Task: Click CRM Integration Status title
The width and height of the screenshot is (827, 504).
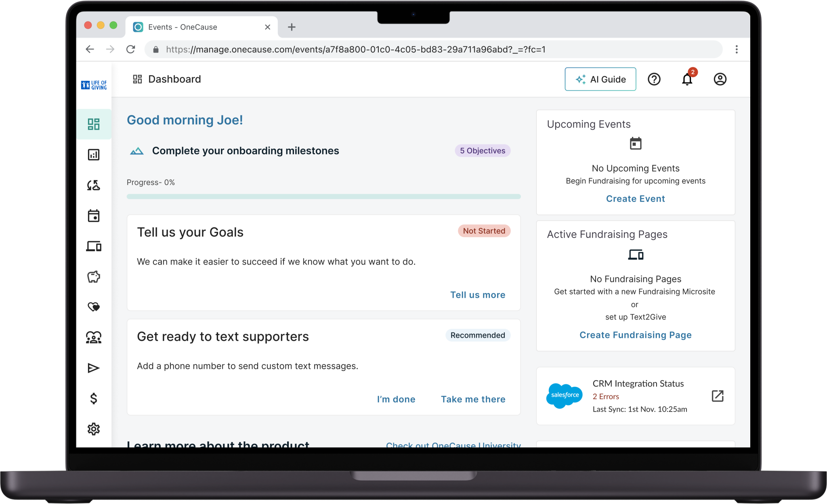Action: (638, 384)
